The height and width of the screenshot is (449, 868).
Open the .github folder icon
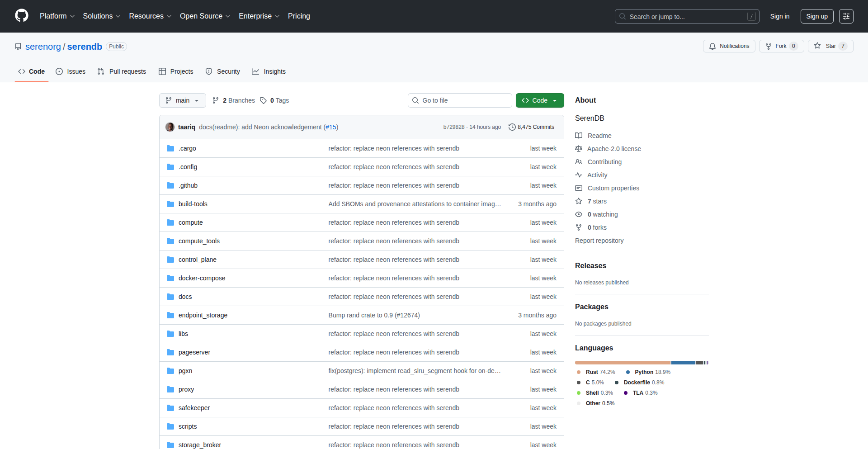170,185
